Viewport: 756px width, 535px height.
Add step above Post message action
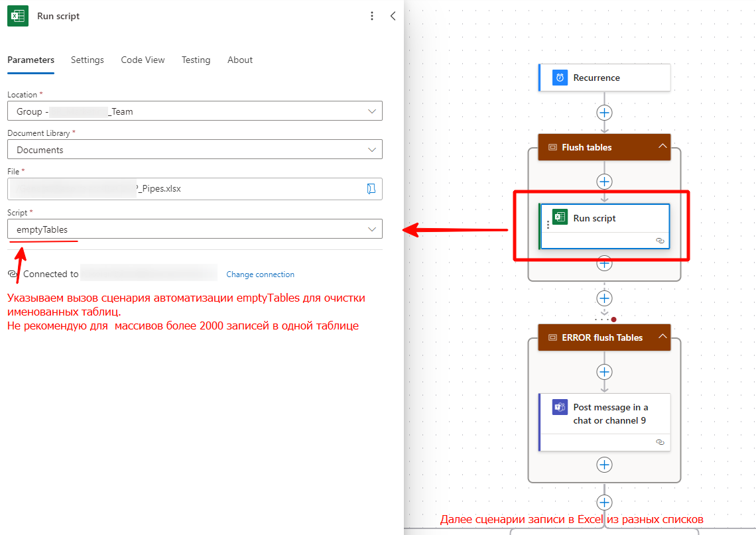pyautogui.click(x=604, y=372)
